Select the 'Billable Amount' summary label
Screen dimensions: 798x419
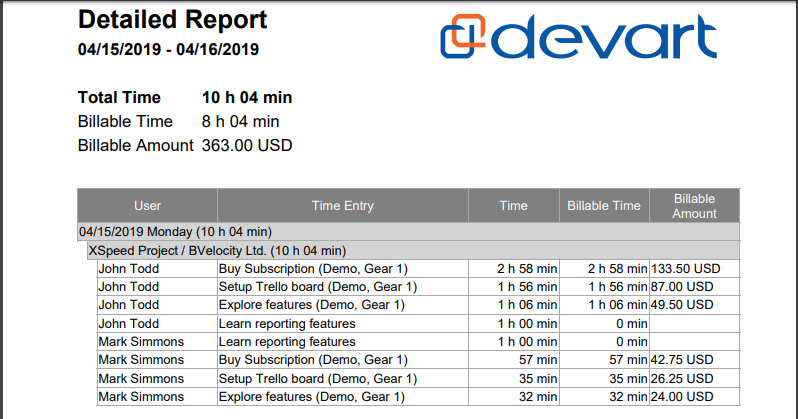pos(136,145)
